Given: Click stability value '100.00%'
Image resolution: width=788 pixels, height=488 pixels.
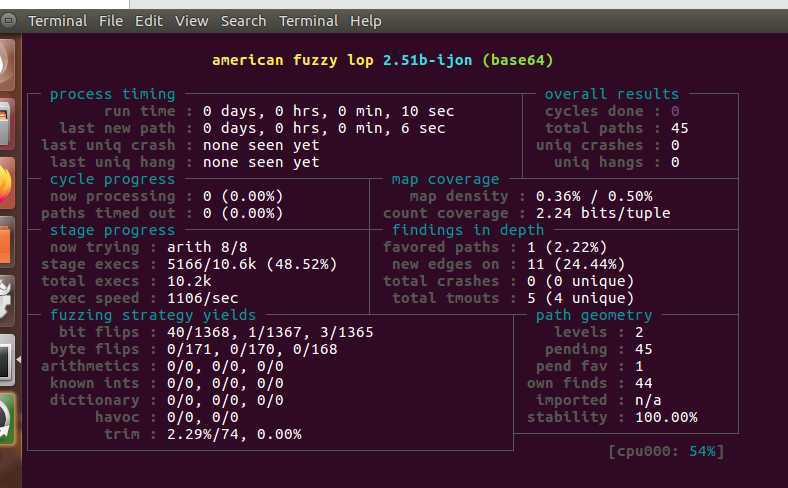Looking at the screenshot, I should click(x=666, y=417).
